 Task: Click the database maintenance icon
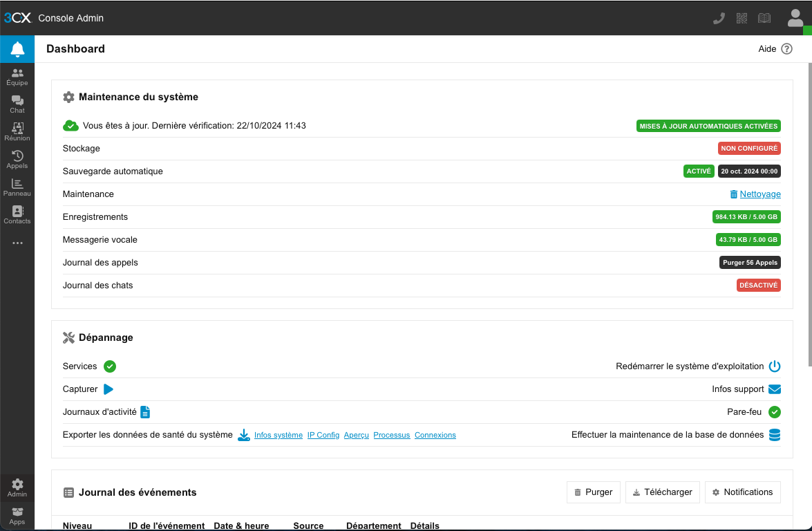point(775,435)
